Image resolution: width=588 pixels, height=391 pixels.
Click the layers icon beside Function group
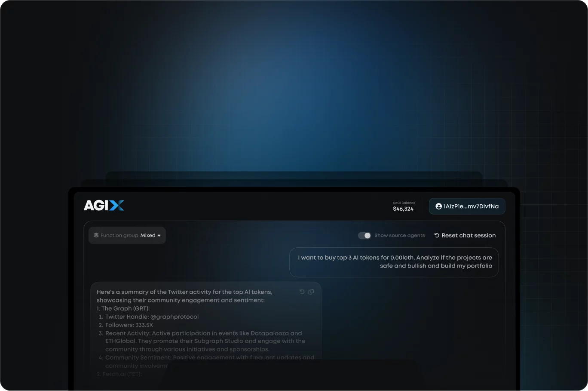96,235
